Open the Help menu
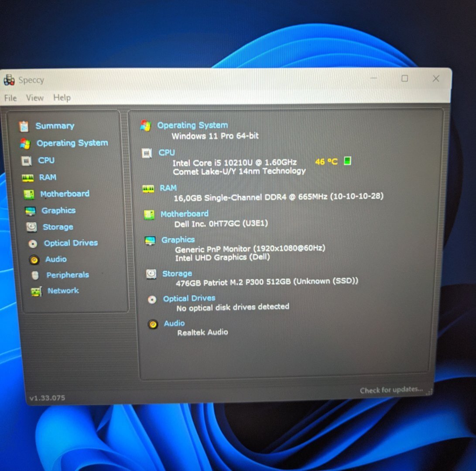The width and height of the screenshot is (476, 471). [x=62, y=97]
